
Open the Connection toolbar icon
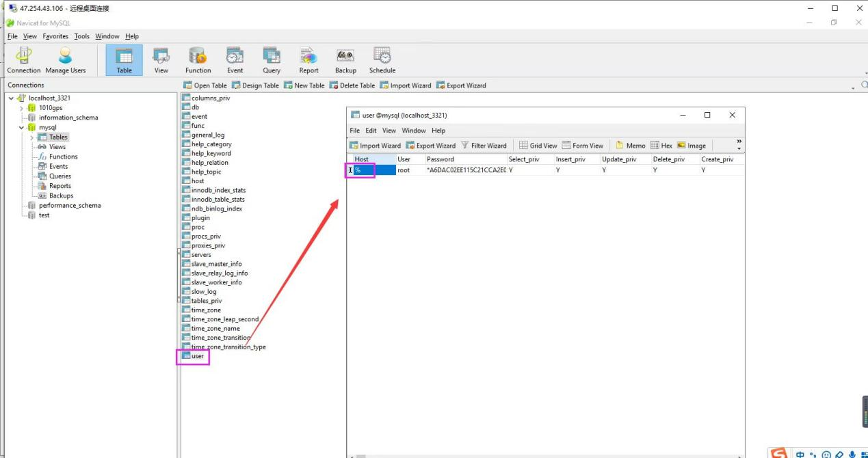pos(24,60)
